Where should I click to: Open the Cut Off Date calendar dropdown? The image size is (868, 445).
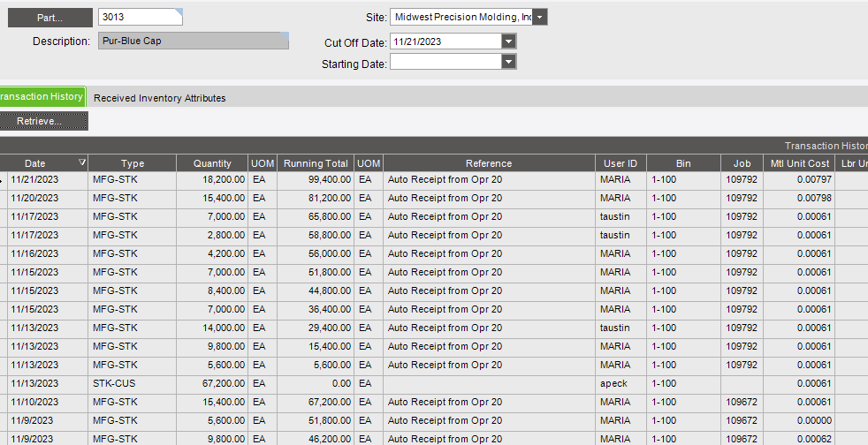pos(509,41)
